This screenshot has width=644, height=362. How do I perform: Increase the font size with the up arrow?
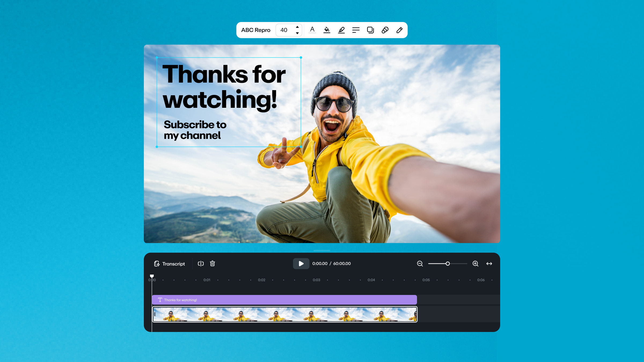297,27
